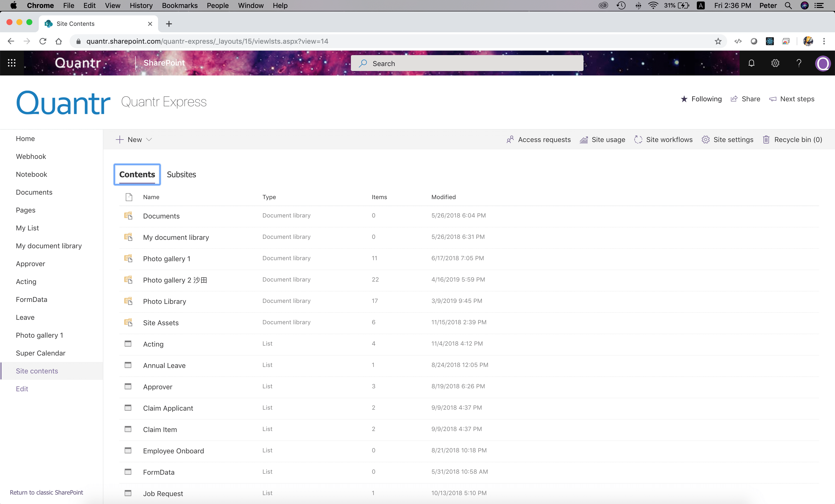Image resolution: width=835 pixels, height=504 pixels.
Task: Open the Chrome three-dot menu
Action: tap(824, 41)
